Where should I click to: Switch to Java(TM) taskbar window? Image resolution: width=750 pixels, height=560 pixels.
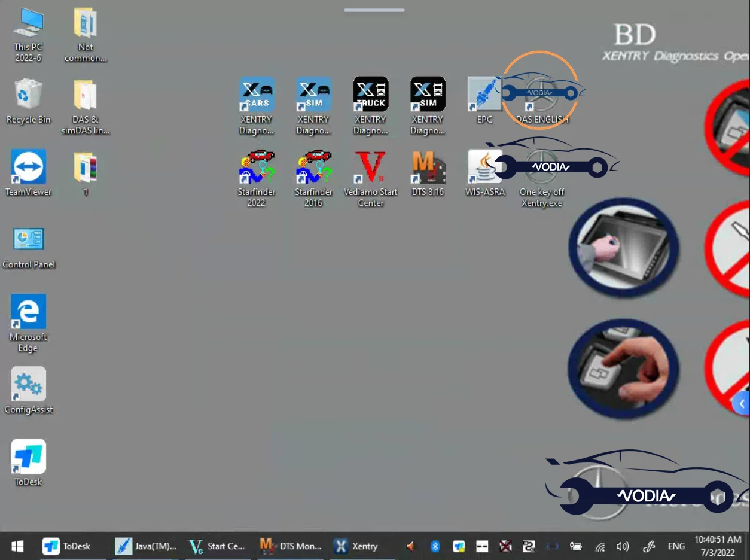pyautogui.click(x=146, y=546)
